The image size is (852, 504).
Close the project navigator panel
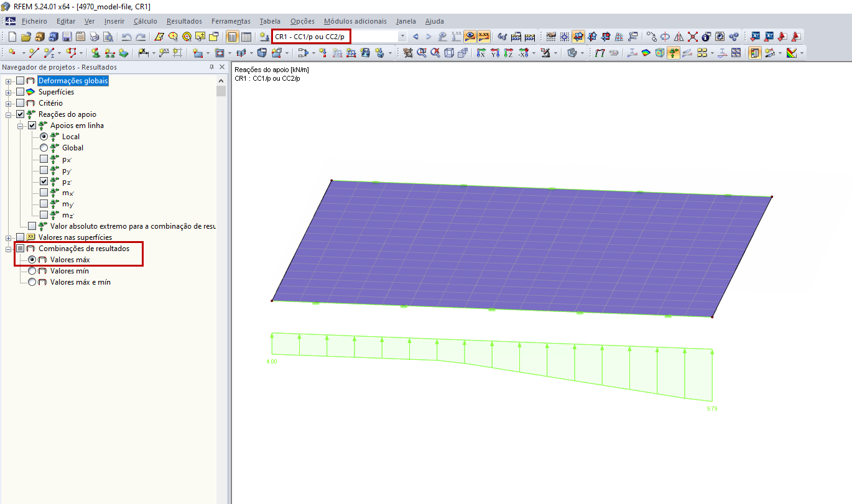click(222, 67)
